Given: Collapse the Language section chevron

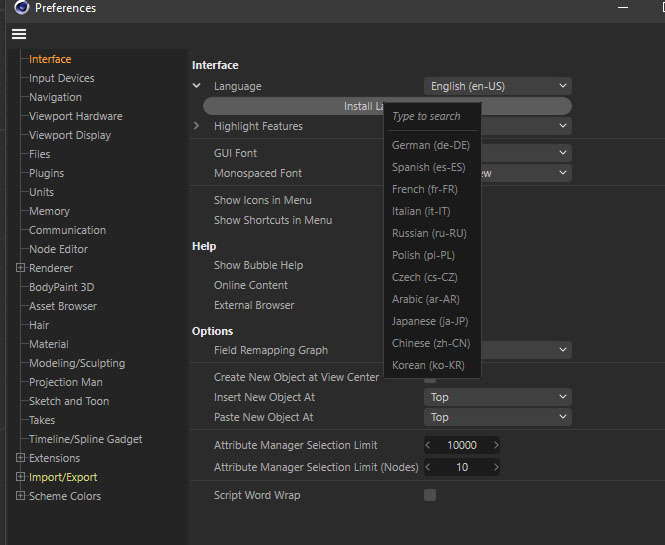Looking at the screenshot, I should tap(197, 86).
